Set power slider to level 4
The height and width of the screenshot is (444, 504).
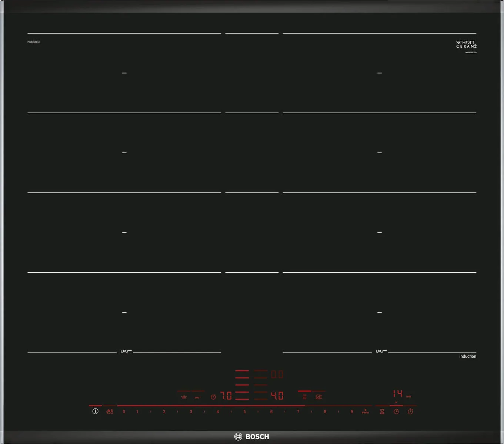pos(218,411)
